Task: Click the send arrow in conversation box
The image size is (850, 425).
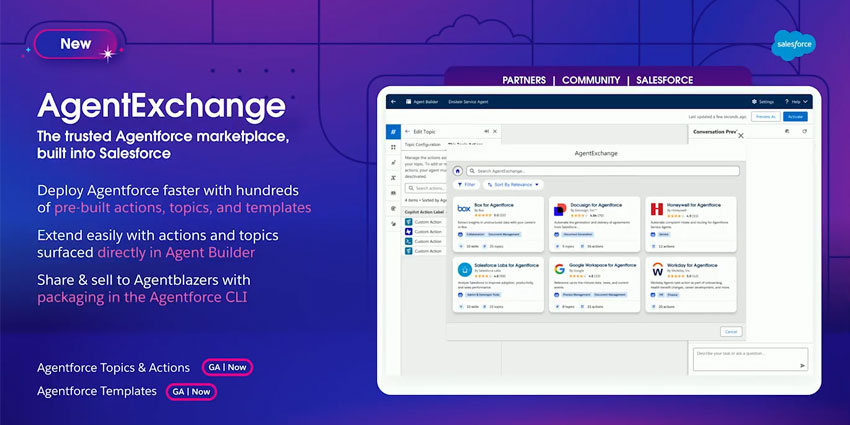Action: click(802, 366)
